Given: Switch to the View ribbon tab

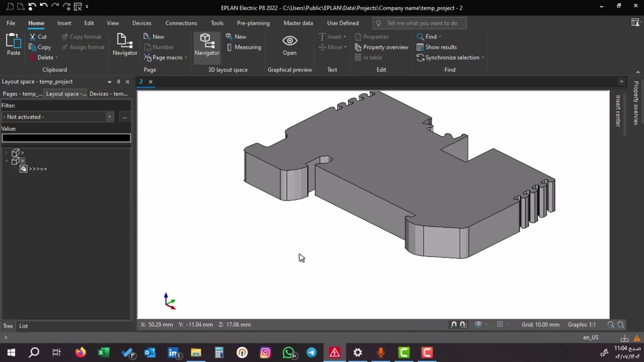Looking at the screenshot, I should 113,23.
